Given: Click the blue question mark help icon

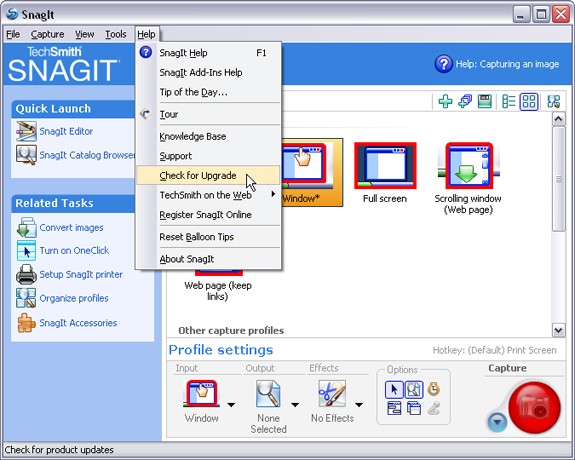Looking at the screenshot, I should [443, 64].
